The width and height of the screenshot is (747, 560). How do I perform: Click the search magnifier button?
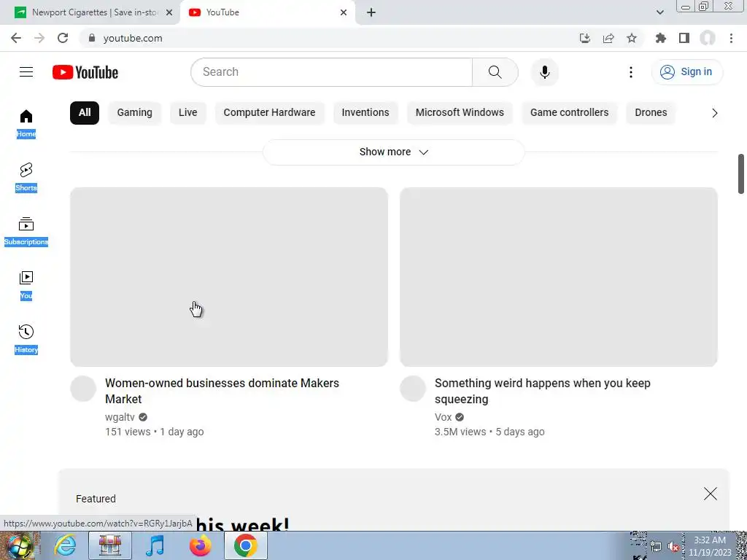(x=495, y=72)
